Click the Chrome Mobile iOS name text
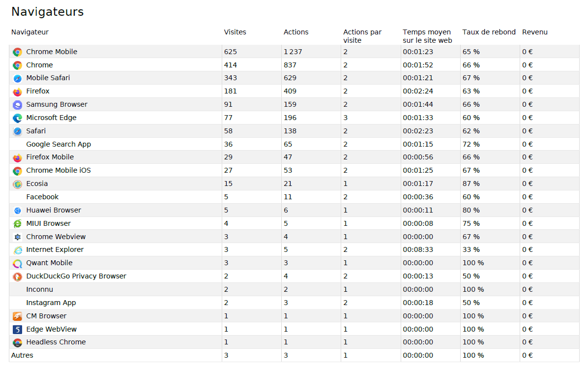Viewport: 588px width, 370px height. pyautogui.click(x=59, y=170)
